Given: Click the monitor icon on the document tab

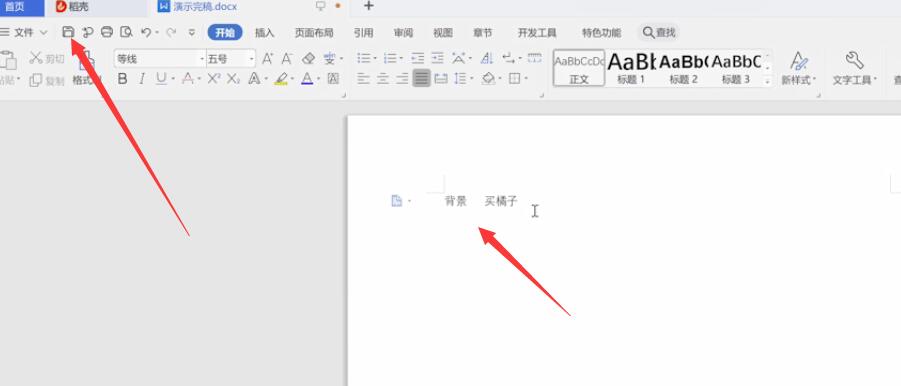Looking at the screenshot, I should [x=321, y=6].
